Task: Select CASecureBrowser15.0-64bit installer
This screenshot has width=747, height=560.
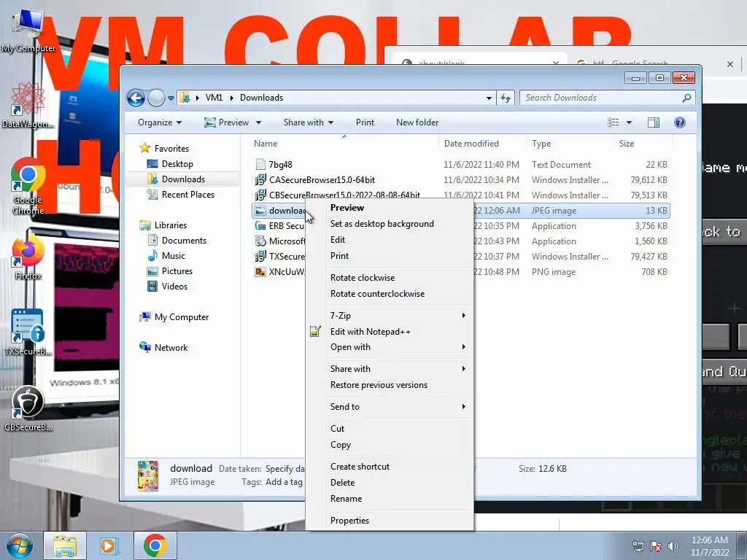Action: 322,180
